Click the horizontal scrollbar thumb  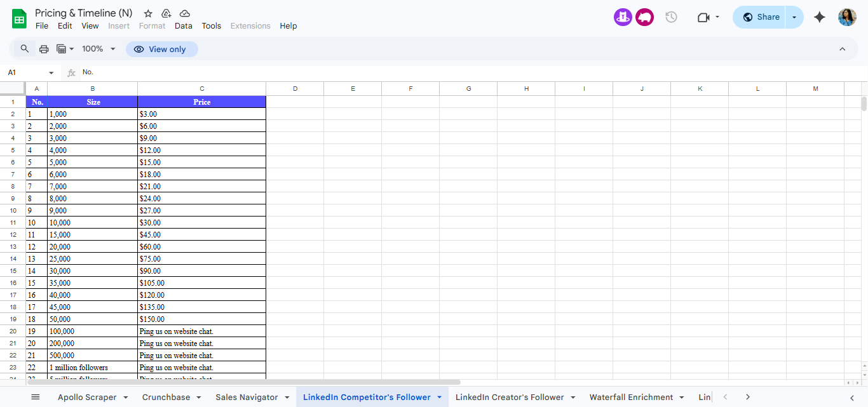tap(243, 382)
